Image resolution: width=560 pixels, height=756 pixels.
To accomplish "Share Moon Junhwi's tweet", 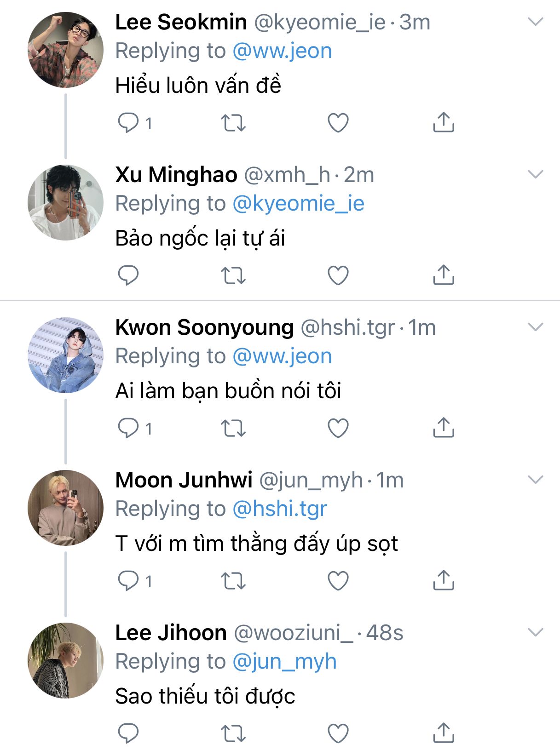I will pyautogui.click(x=443, y=580).
